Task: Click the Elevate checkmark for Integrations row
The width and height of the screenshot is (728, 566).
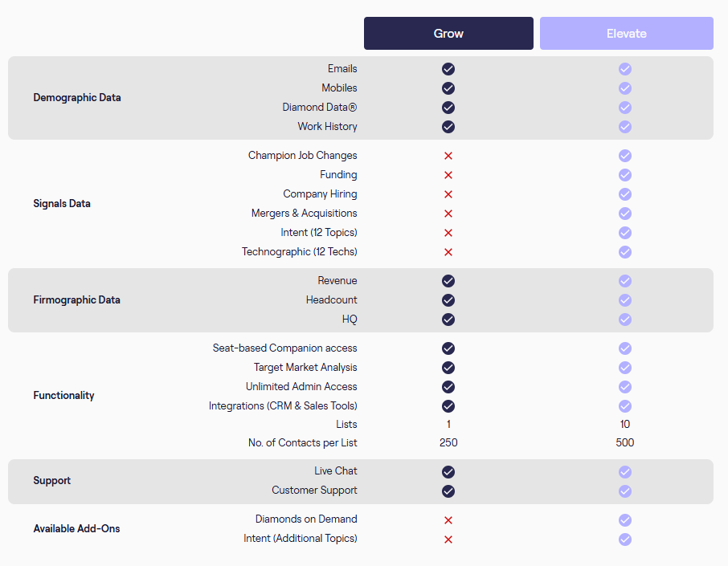Action: pyautogui.click(x=625, y=406)
